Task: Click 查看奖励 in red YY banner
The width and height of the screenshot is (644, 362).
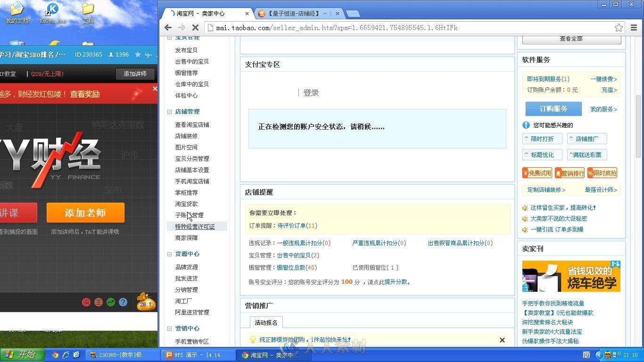Action: click(85, 94)
